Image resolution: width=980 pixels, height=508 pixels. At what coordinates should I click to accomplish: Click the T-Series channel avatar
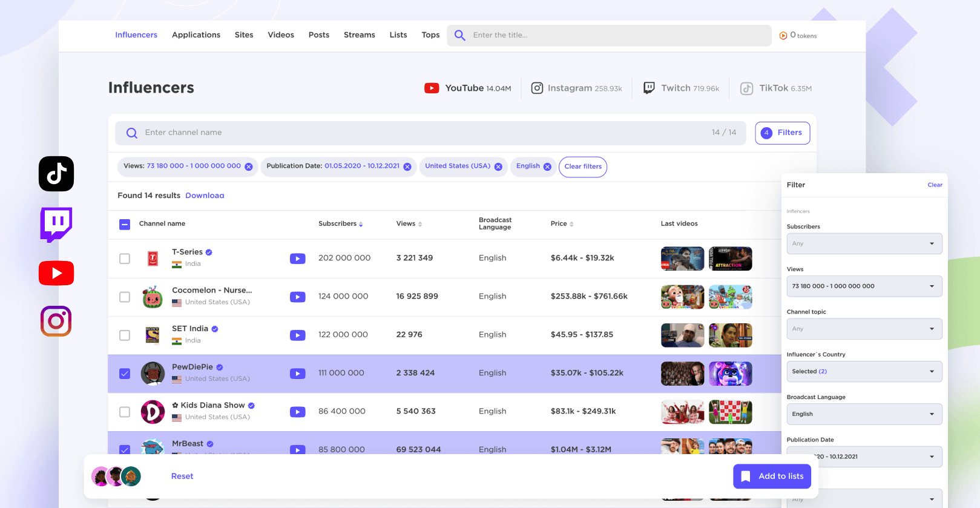click(x=153, y=259)
